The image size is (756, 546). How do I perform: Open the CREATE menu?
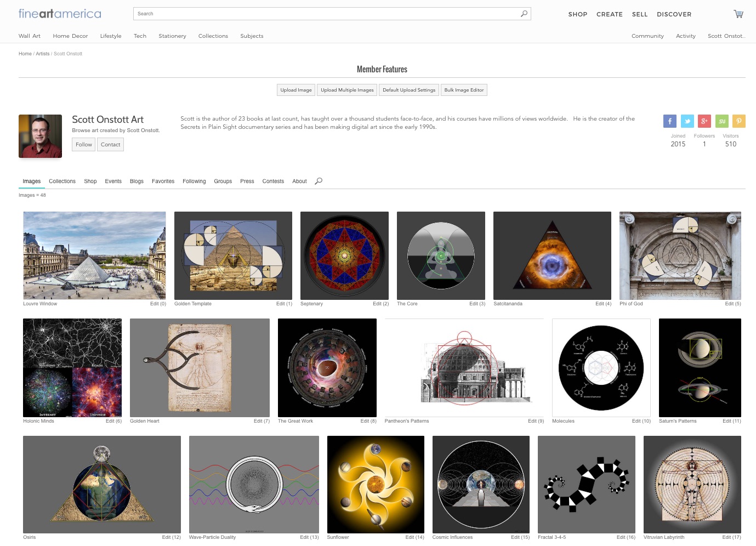pyautogui.click(x=610, y=14)
